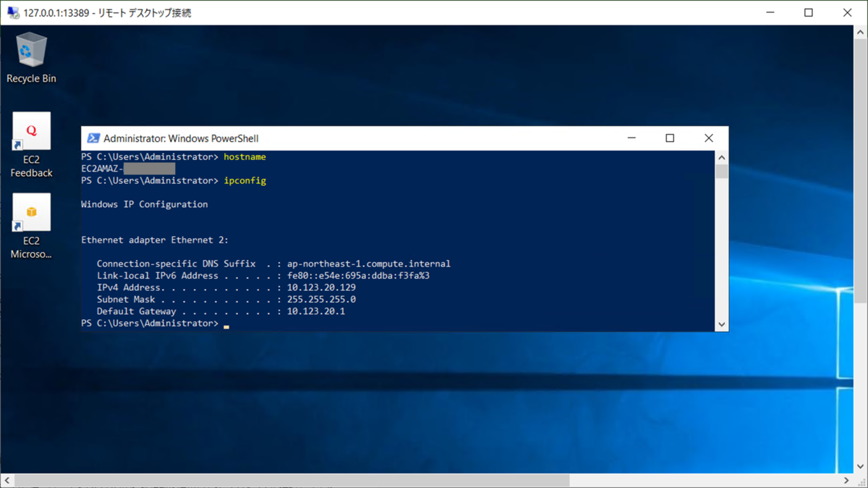The width and height of the screenshot is (868, 488).
Task: Click PowerShell scrollbar down arrow
Action: coord(721,325)
